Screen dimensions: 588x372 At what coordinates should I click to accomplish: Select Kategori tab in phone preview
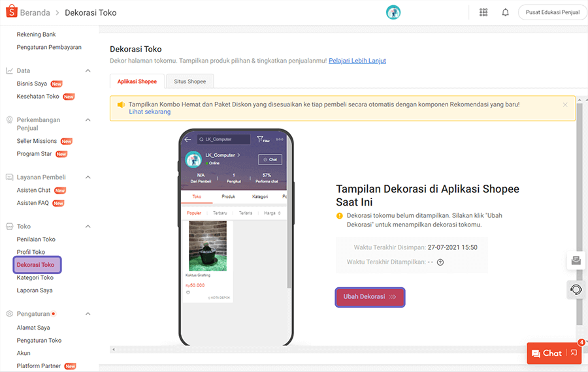260,196
